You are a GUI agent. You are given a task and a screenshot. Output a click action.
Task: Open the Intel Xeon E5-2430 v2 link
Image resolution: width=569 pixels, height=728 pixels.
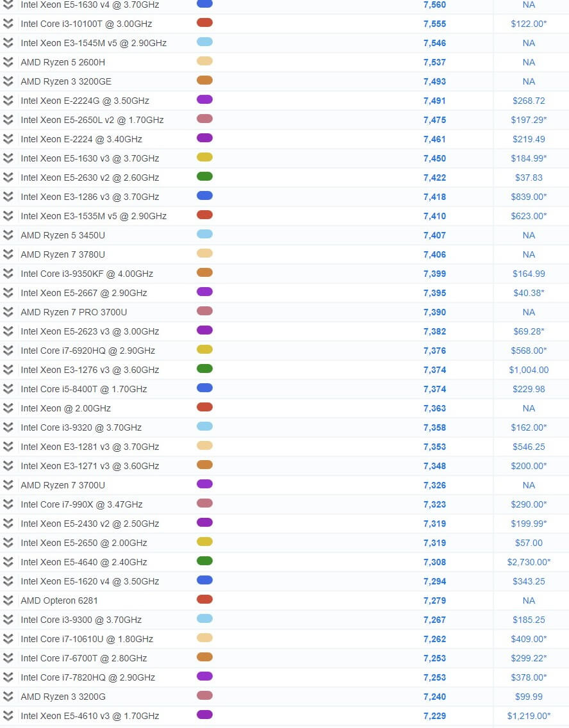90,524
